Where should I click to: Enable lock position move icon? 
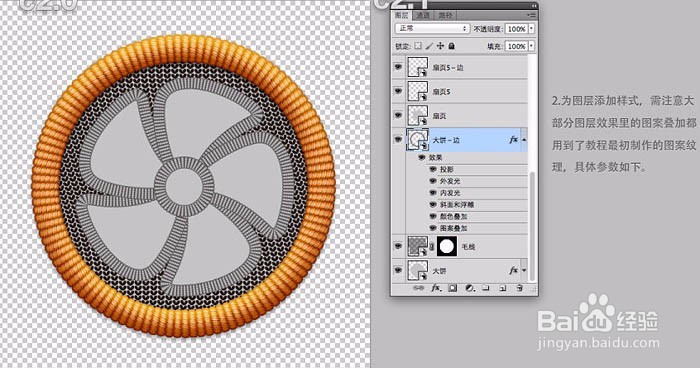(x=440, y=46)
